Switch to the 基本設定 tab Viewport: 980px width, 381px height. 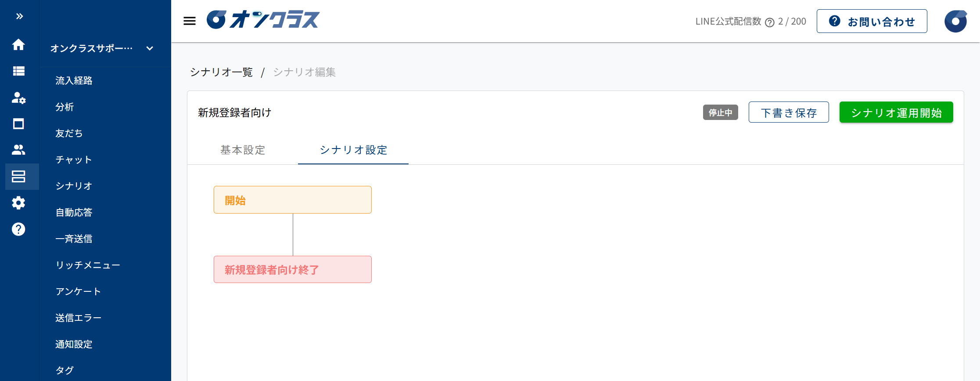(x=243, y=150)
